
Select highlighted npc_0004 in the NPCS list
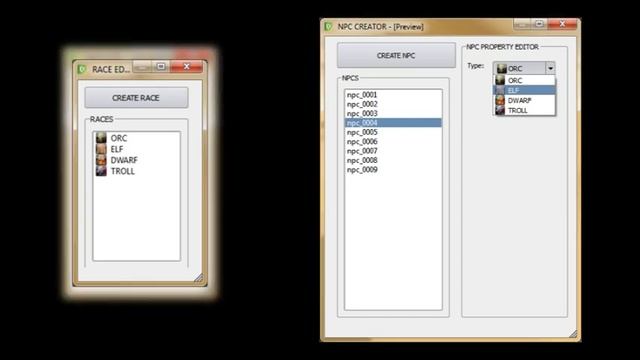click(x=393, y=123)
